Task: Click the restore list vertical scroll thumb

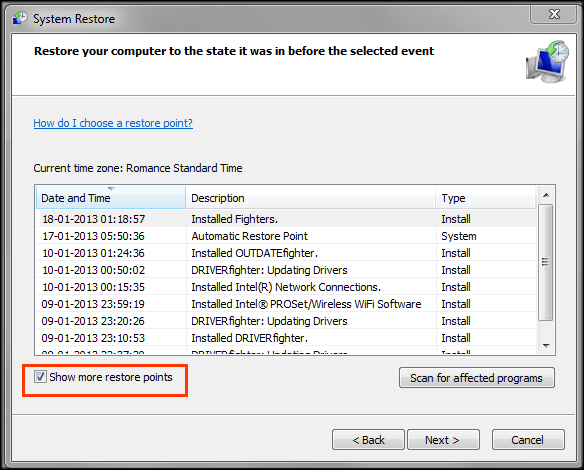Action: pos(546,262)
